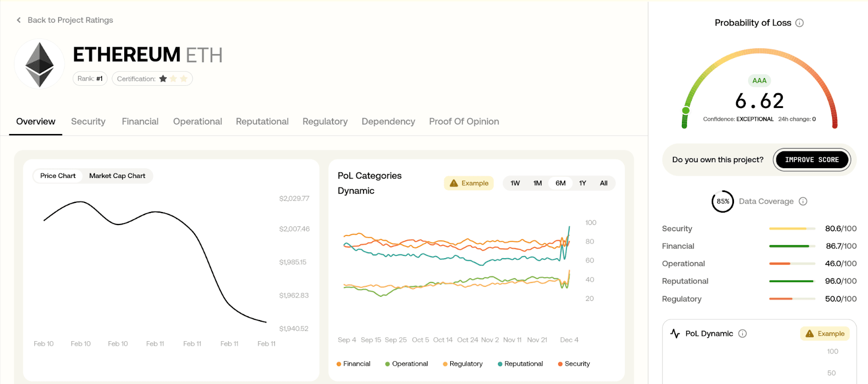Select the Price Chart toggle
Screen dimensions: 868x384
58,176
